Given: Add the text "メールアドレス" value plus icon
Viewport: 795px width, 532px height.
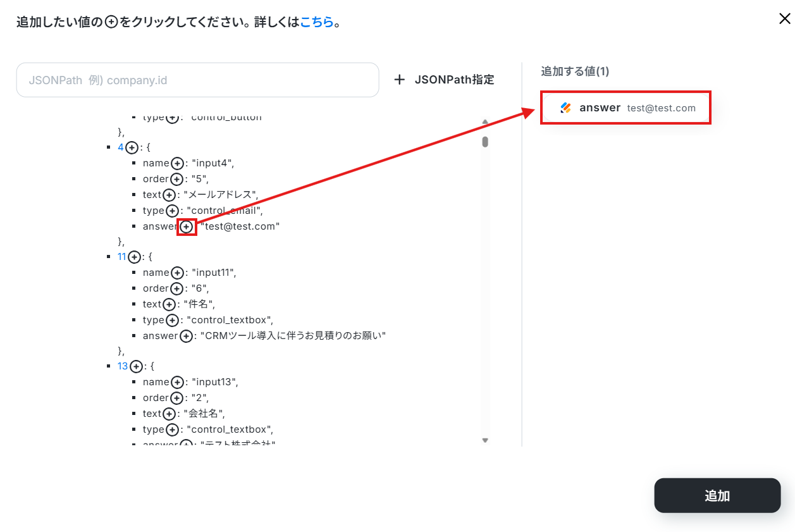Looking at the screenshot, I should 169,195.
